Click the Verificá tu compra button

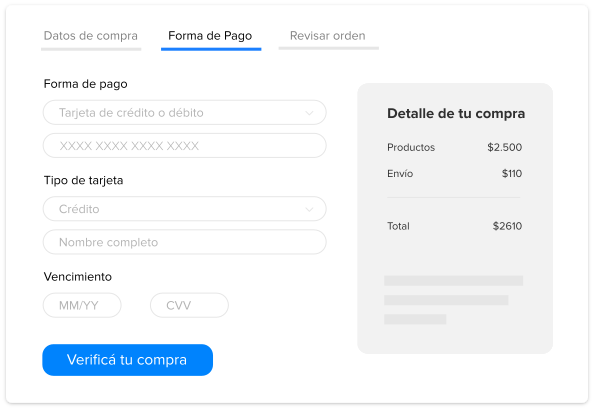coord(127,360)
